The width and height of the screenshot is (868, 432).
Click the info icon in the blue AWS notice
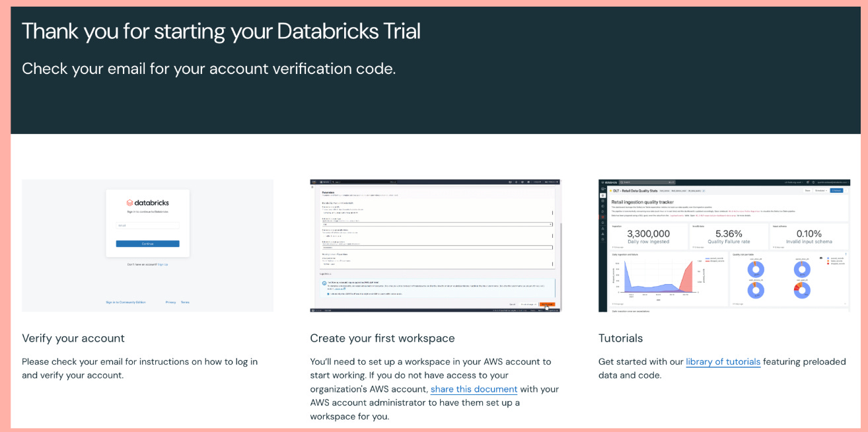pos(324,283)
